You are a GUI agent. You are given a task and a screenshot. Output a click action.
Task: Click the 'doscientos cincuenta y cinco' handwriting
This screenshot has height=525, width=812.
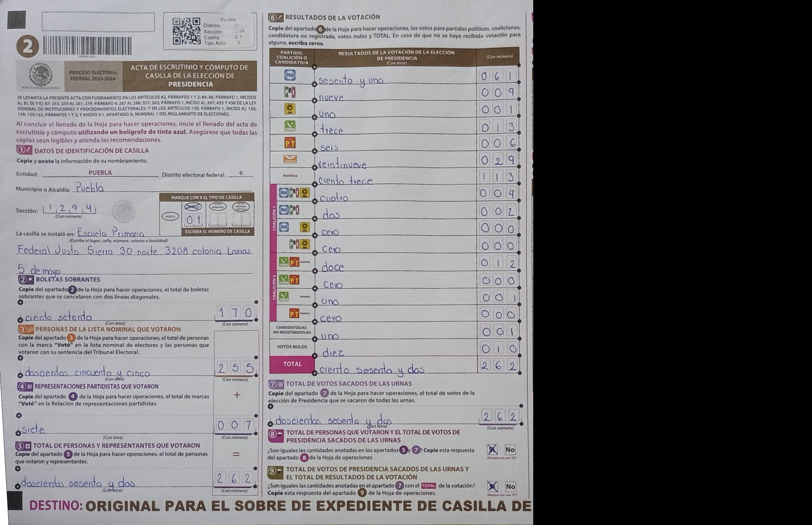[x=88, y=373]
